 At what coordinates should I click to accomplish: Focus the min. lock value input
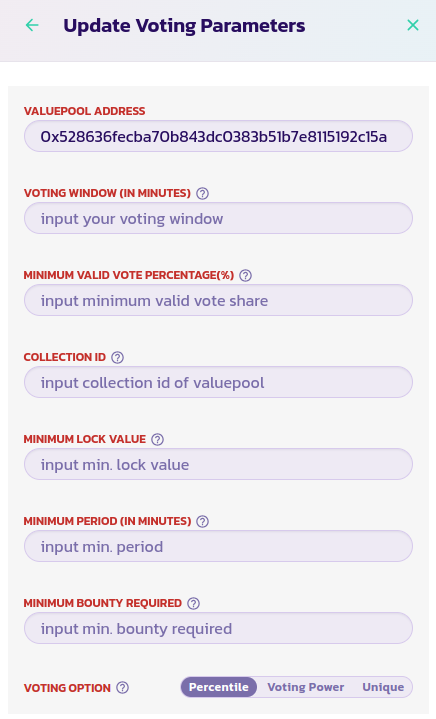click(x=218, y=465)
